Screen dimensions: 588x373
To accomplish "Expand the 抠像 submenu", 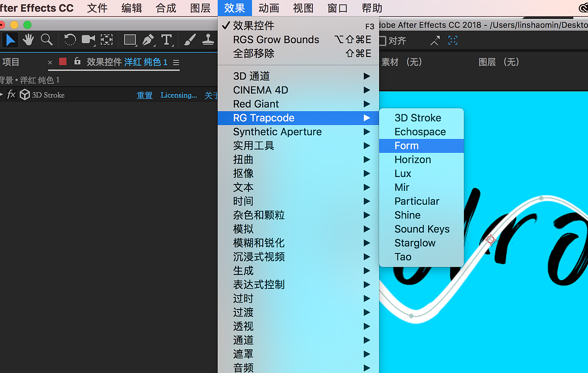I will pos(299,173).
